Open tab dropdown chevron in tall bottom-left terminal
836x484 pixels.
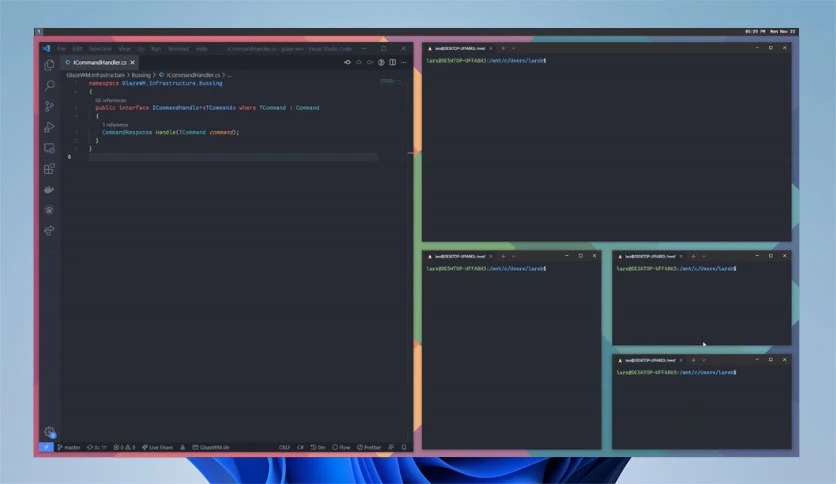click(513, 256)
